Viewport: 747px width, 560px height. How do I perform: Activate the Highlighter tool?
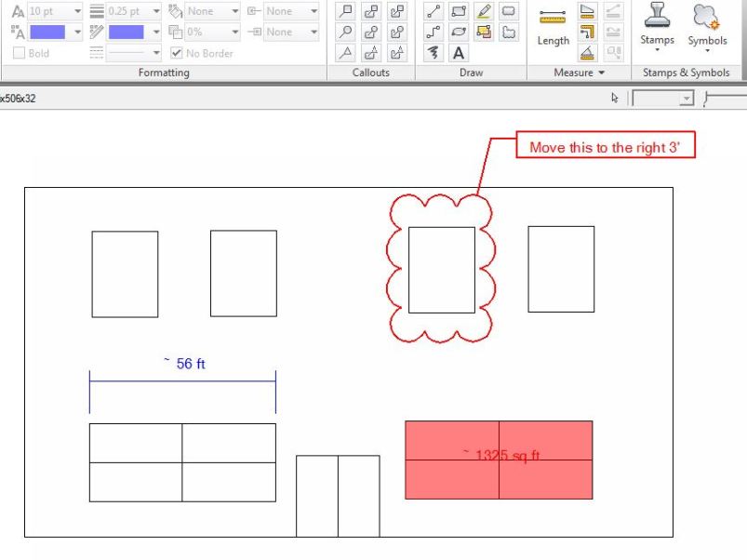coord(484,11)
